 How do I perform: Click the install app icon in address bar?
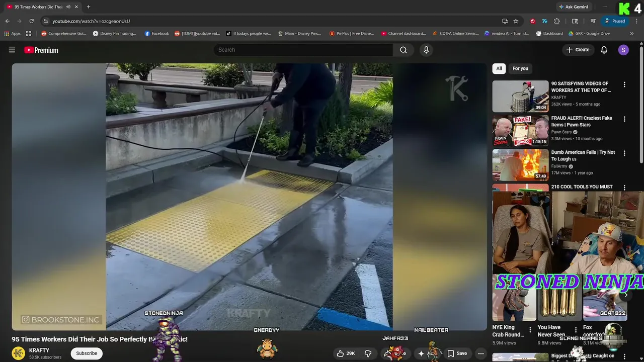click(x=505, y=21)
